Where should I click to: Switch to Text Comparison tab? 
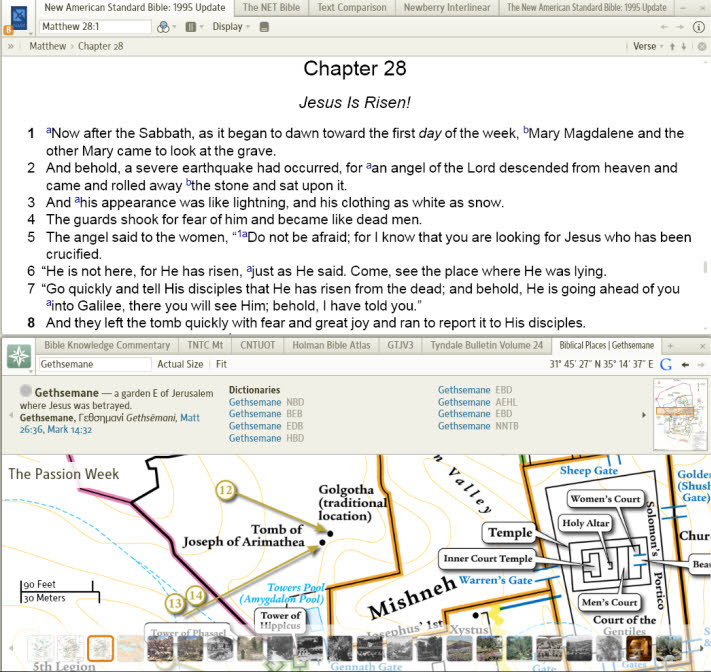pos(352,8)
